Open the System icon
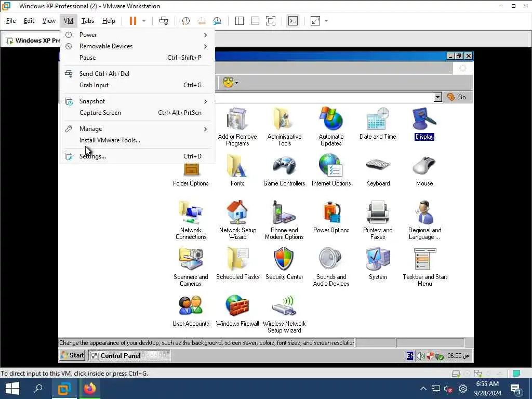The image size is (532, 399). [378, 264]
